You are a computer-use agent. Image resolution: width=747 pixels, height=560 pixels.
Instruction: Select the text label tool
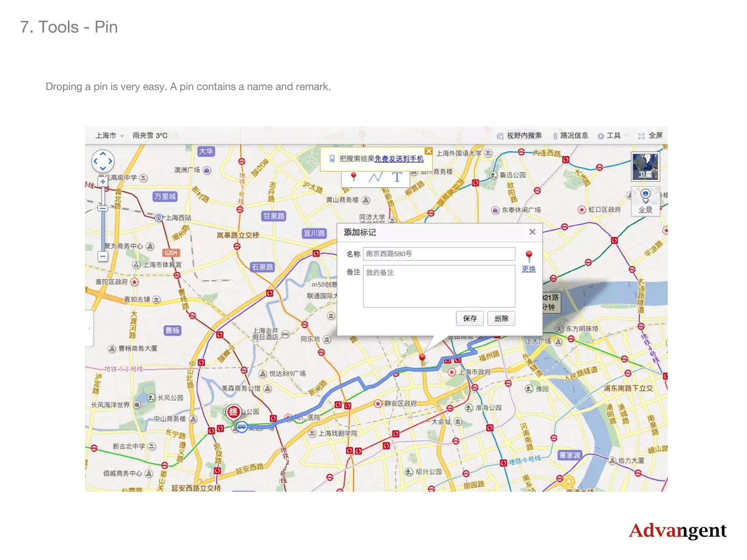tap(397, 178)
